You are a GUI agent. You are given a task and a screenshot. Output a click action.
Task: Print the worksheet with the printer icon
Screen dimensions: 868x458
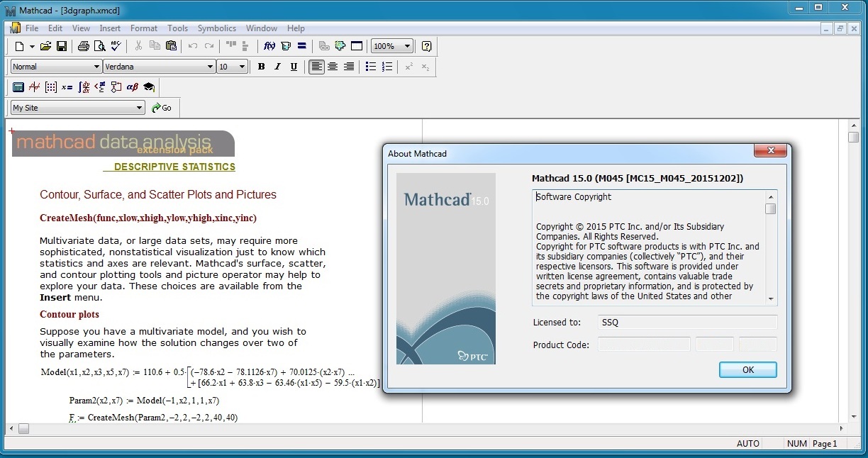[83, 46]
